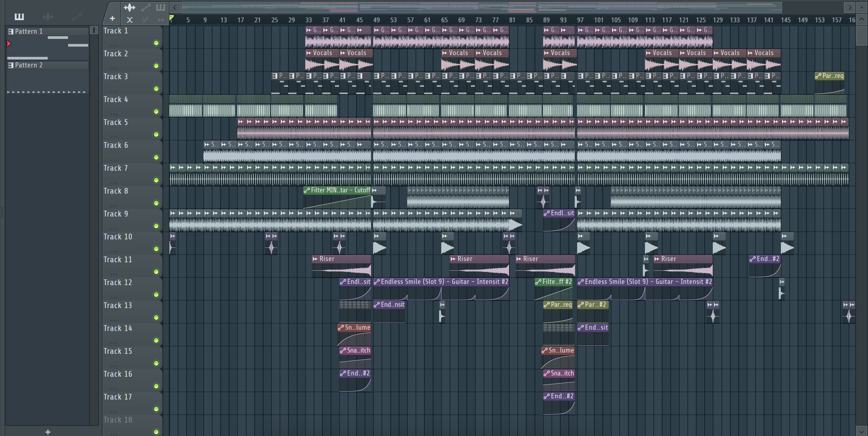The height and width of the screenshot is (436, 868).
Task: Mute Track 9 with its green LED
Action: pyautogui.click(x=156, y=226)
